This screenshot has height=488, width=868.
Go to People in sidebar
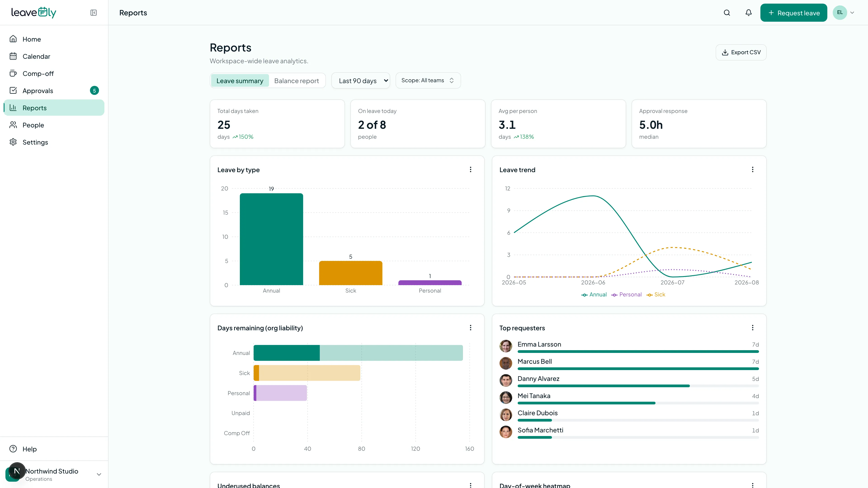click(x=54, y=125)
